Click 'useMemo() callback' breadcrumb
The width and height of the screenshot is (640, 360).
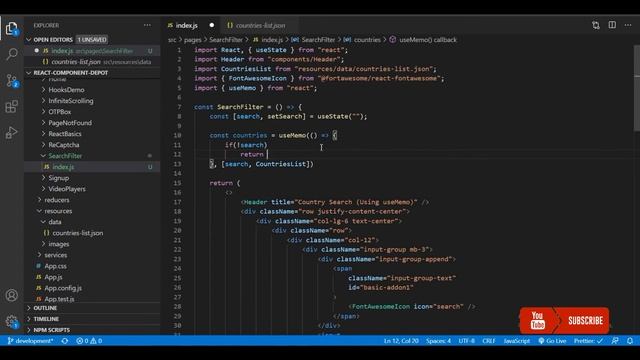click(x=428, y=40)
